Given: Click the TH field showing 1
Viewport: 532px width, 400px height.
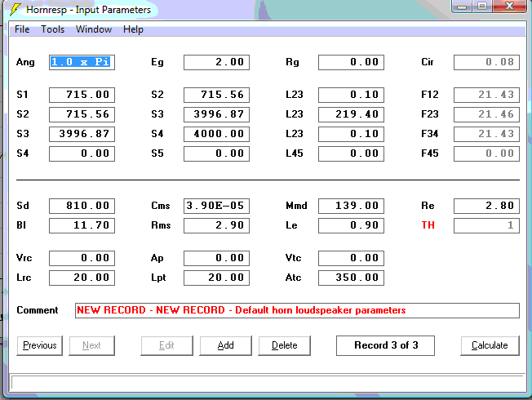Looking at the screenshot, I should coord(486,226).
